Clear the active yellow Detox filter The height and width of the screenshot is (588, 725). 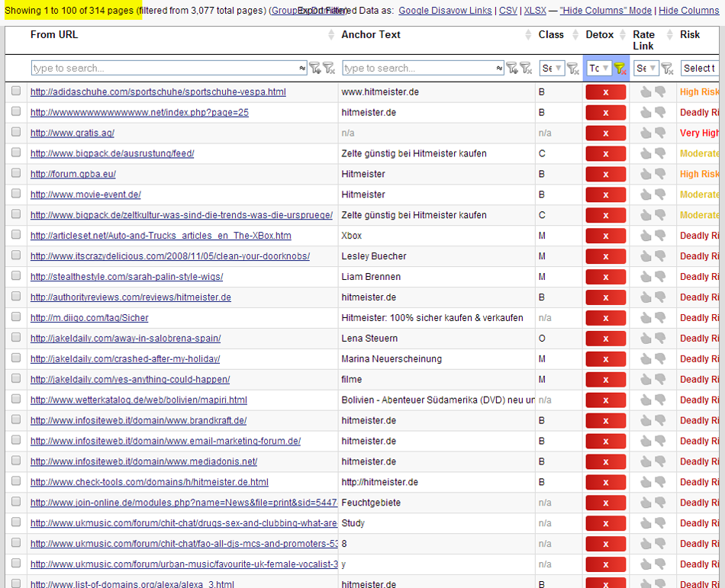620,69
